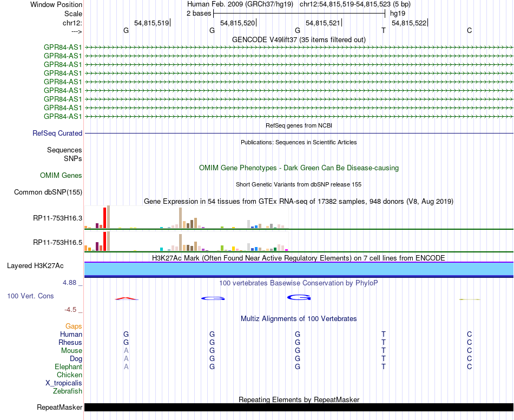Click the C base in the Rhesus row
This screenshot has height=420, width=514.
pos(470,342)
